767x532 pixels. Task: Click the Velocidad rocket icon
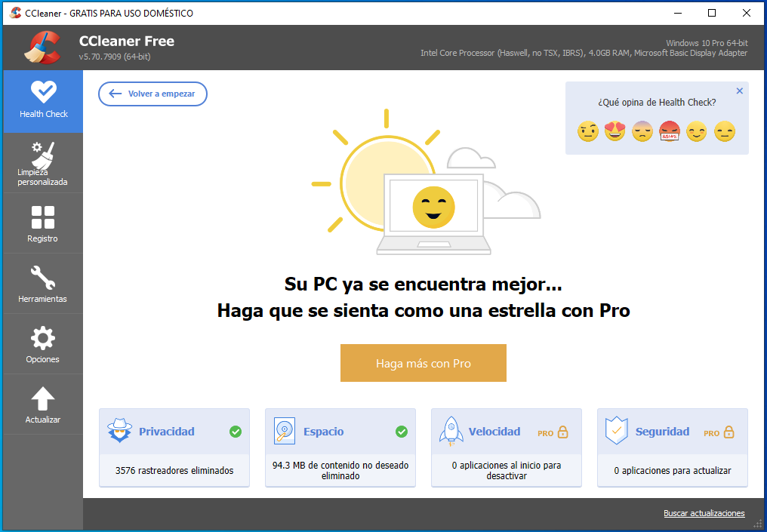pyautogui.click(x=451, y=432)
